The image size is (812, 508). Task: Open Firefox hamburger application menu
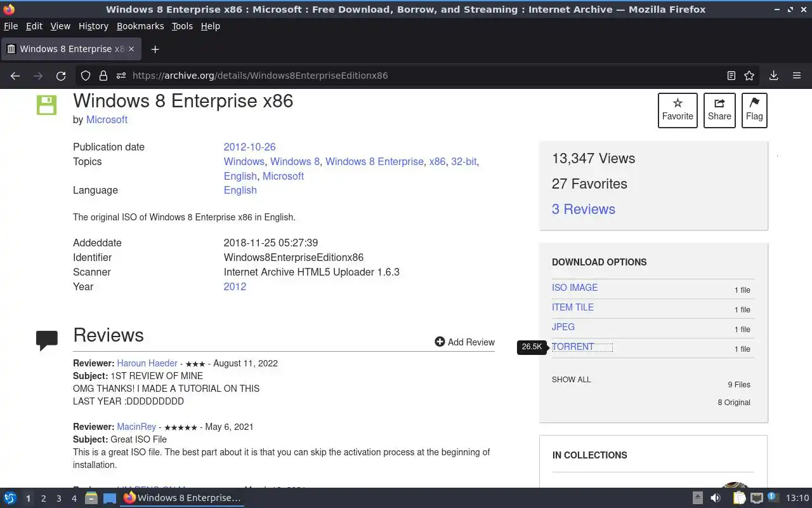pyautogui.click(x=797, y=76)
